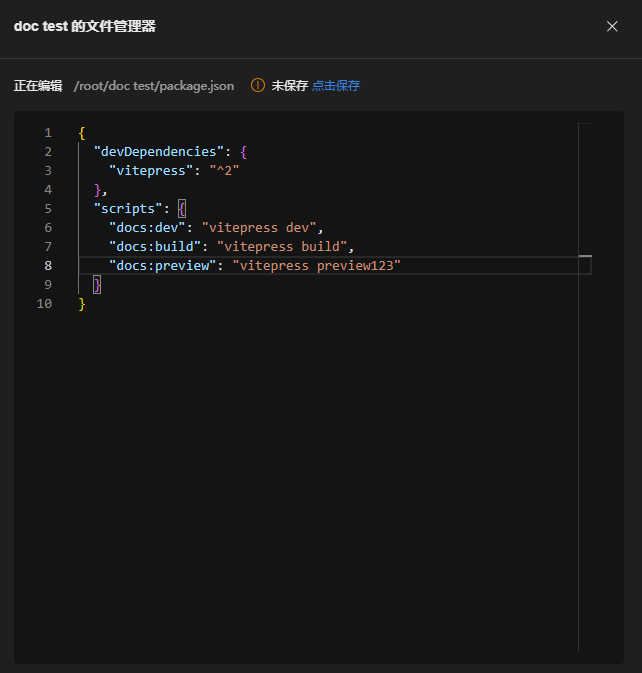Click the "^2" version value
Viewport: 642px width, 673px height.
point(224,171)
